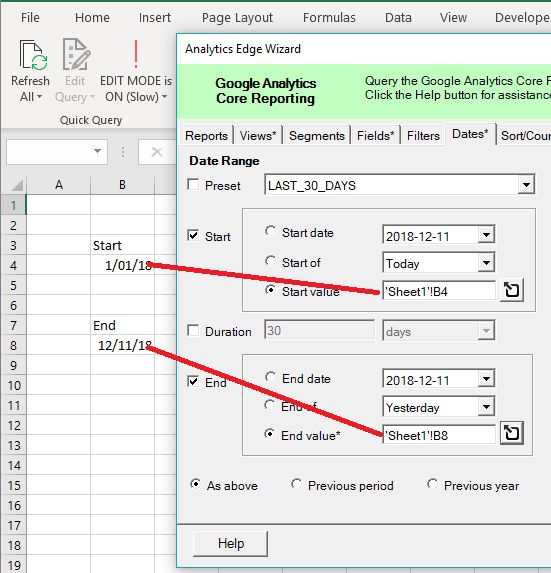This screenshot has height=573, width=551.
Task: Click the formula bar cancel X icon
Action: pos(157,152)
